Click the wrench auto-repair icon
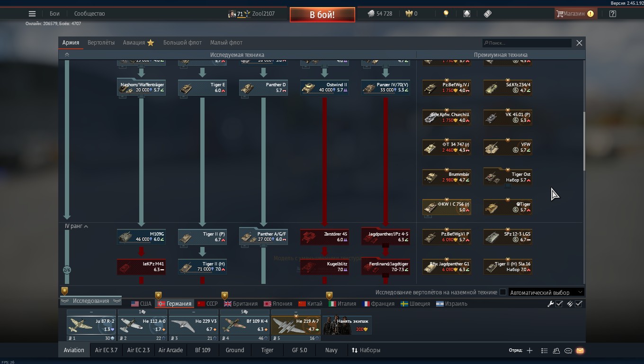 [550, 304]
